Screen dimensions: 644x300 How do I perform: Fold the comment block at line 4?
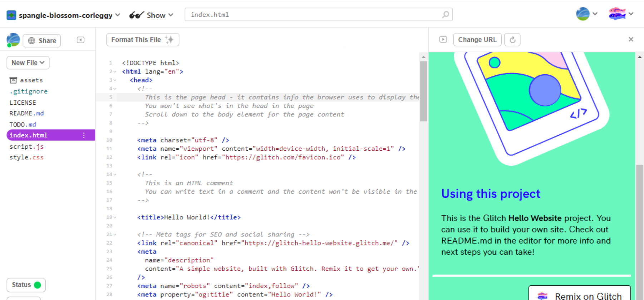point(115,89)
